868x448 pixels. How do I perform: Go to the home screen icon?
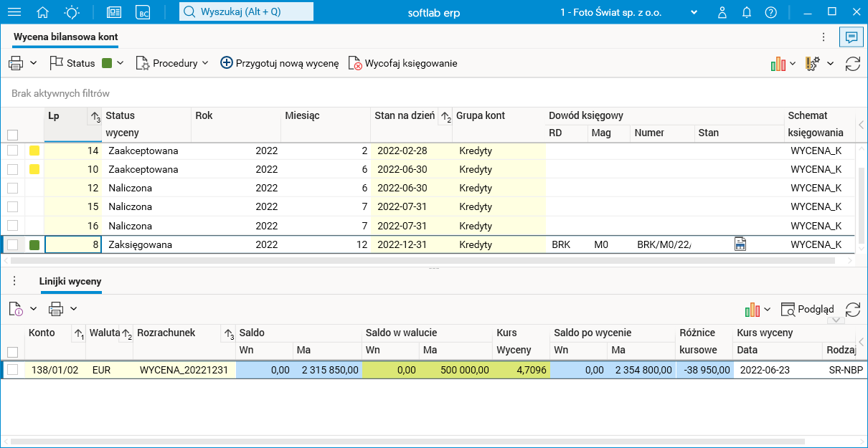[x=43, y=12]
